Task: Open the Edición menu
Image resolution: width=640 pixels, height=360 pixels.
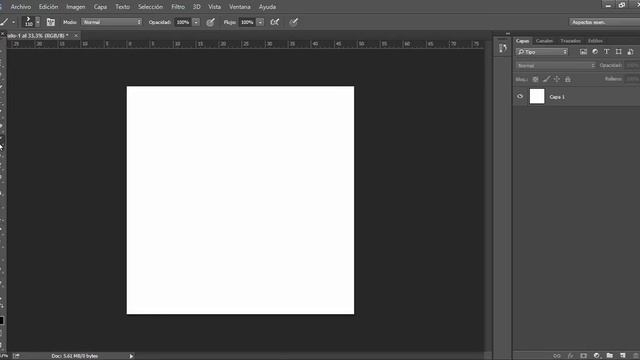Action: (49, 7)
